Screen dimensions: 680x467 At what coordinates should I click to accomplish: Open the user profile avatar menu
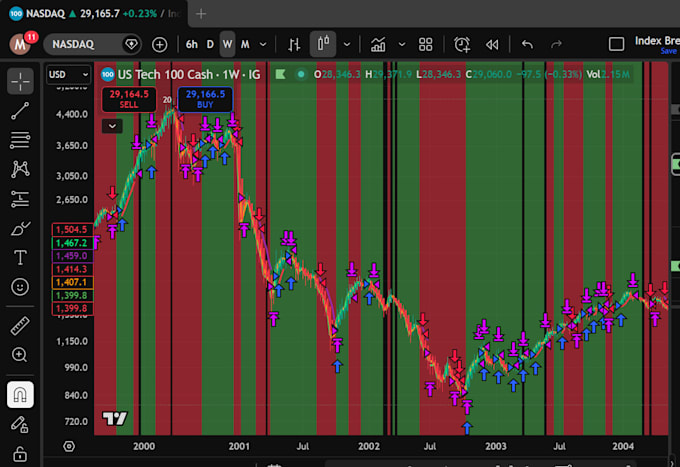click(x=20, y=44)
